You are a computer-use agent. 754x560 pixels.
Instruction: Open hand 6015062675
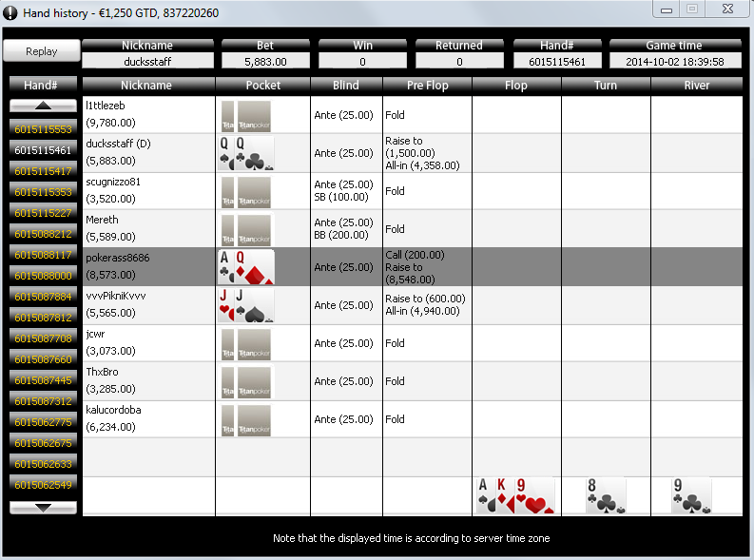click(43, 443)
